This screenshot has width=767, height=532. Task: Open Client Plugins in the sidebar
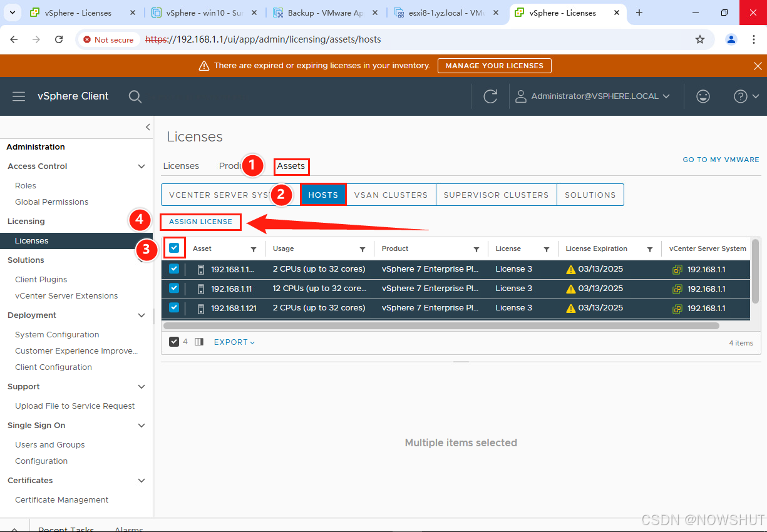(x=41, y=280)
